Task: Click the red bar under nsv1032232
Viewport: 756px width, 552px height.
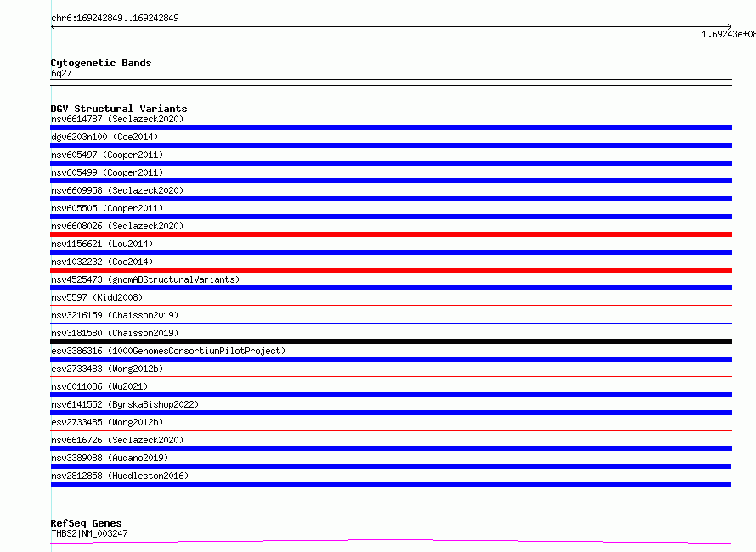Action: 391,270
